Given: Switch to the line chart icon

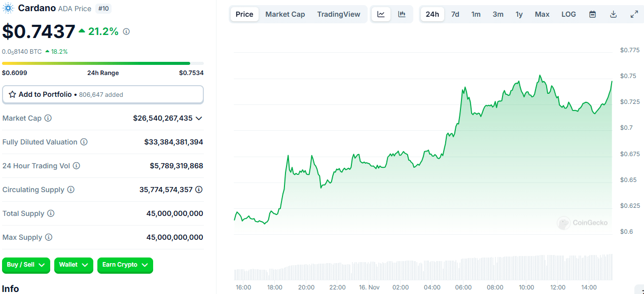Looking at the screenshot, I should [381, 14].
